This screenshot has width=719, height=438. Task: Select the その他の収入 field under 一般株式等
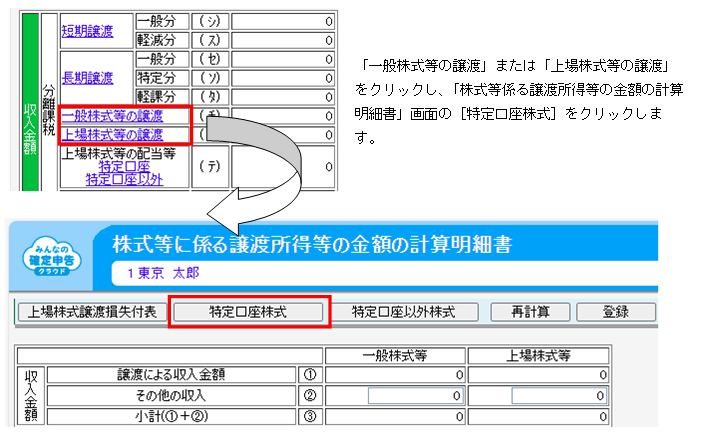[x=415, y=396]
